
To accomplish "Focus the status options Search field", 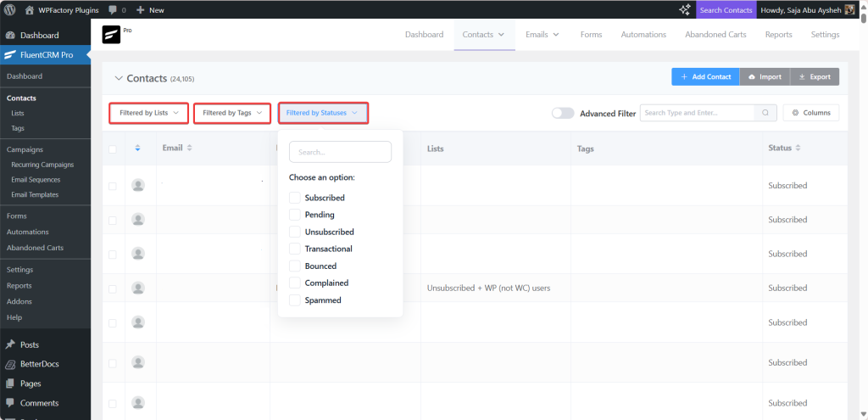I will 340,152.
